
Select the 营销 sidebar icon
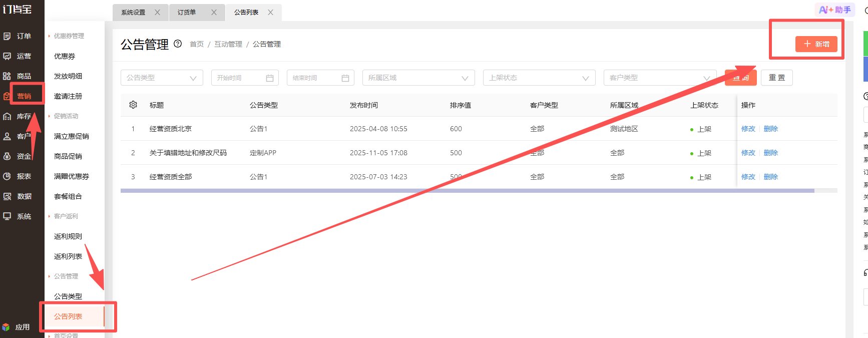coord(7,96)
